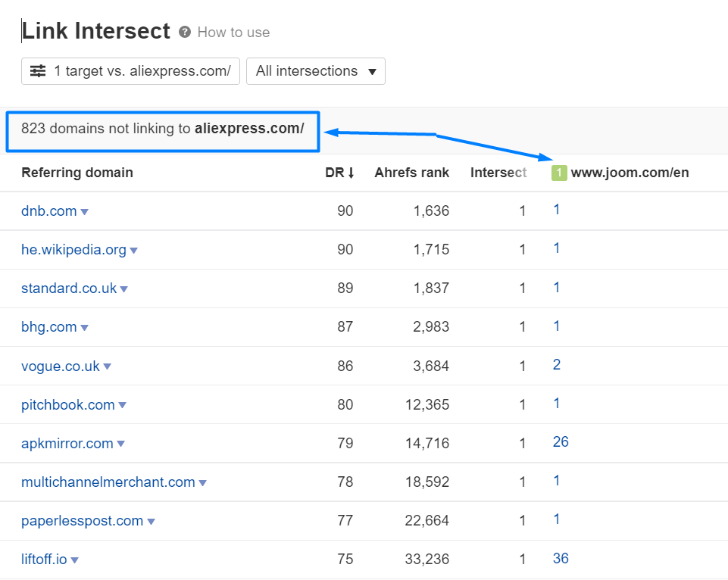Open the How to use link

tap(233, 33)
